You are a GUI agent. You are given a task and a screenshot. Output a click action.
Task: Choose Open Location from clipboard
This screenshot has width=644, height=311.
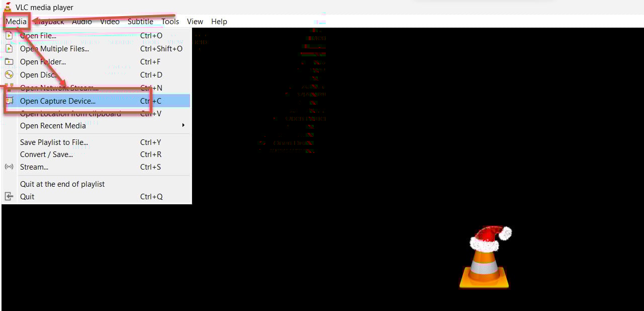[97, 113]
